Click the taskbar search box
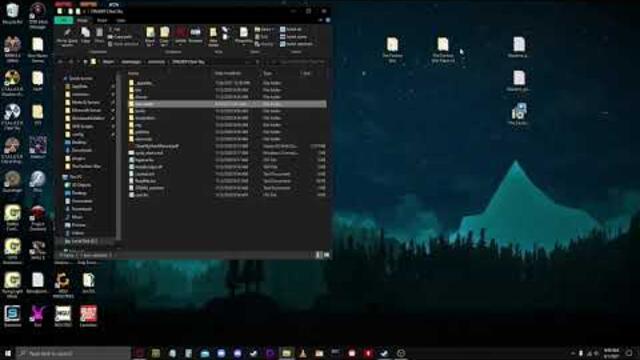Image resolution: width=640 pixels, height=360 pixels. tap(73, 353)
